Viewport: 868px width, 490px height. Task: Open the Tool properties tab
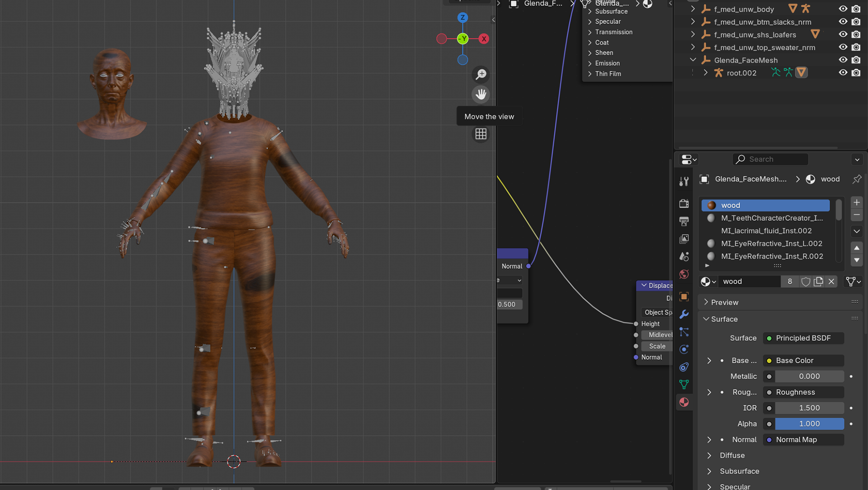pos(684,181)
